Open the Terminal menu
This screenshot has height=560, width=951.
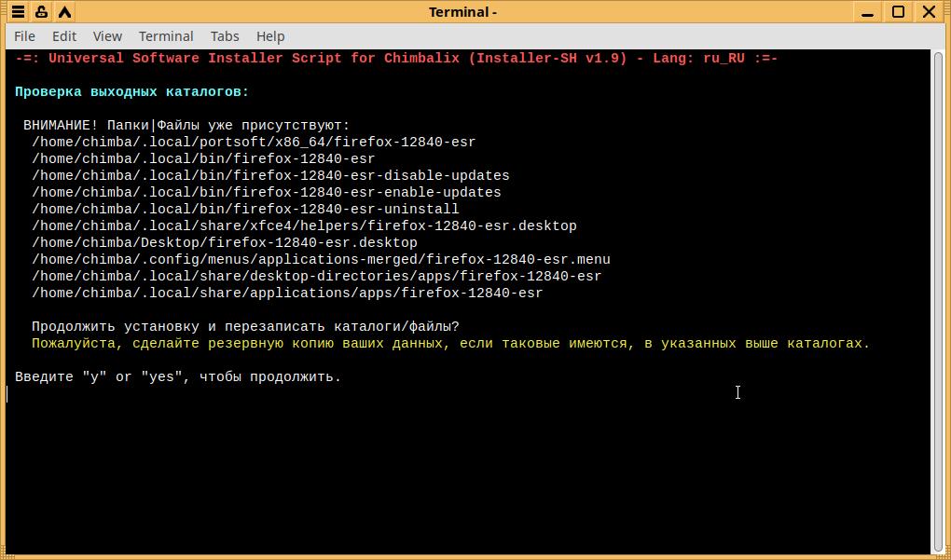click(x=166, y=36)
